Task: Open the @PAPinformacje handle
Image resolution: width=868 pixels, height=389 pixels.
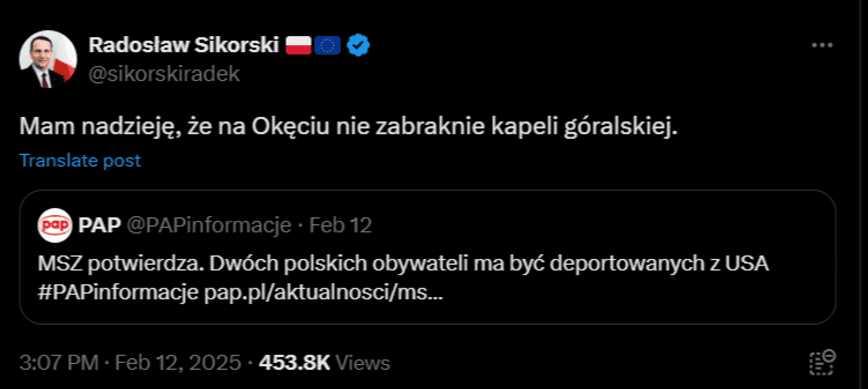Action: click(x=209, y=225)
